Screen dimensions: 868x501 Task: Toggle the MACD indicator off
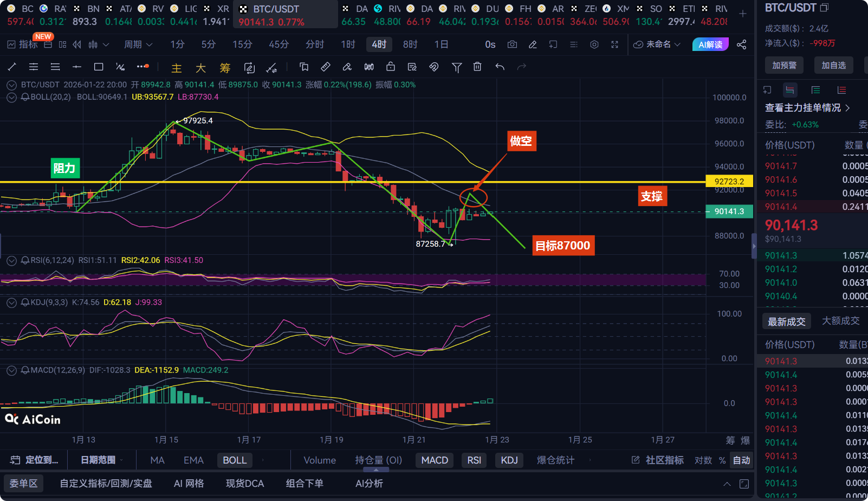[435, 460]
